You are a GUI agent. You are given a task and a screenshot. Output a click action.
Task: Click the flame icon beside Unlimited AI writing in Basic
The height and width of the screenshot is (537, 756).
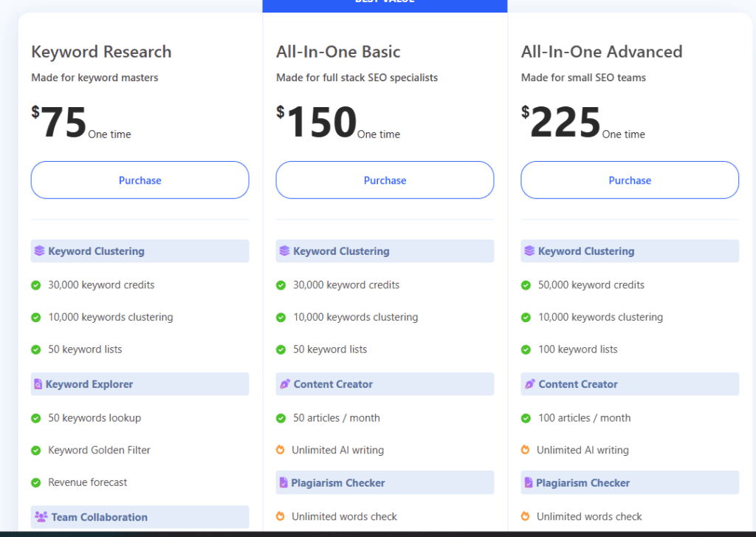tap(281, 450)
